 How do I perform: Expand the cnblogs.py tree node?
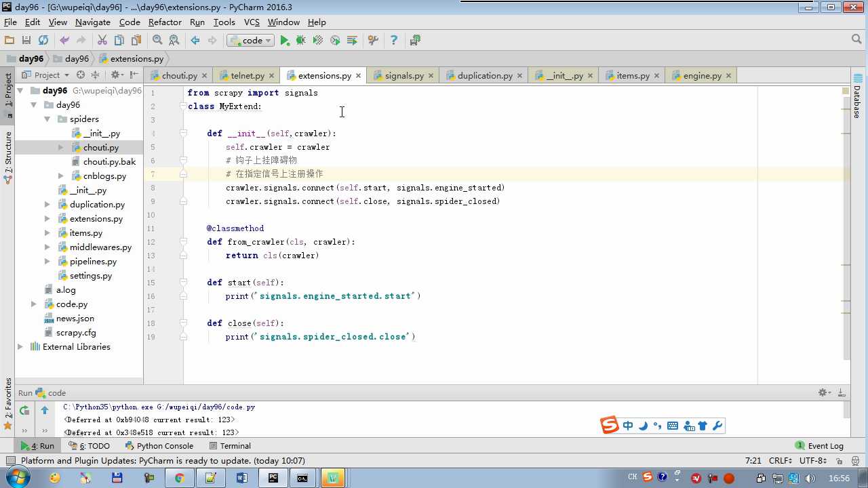(61, 176)
